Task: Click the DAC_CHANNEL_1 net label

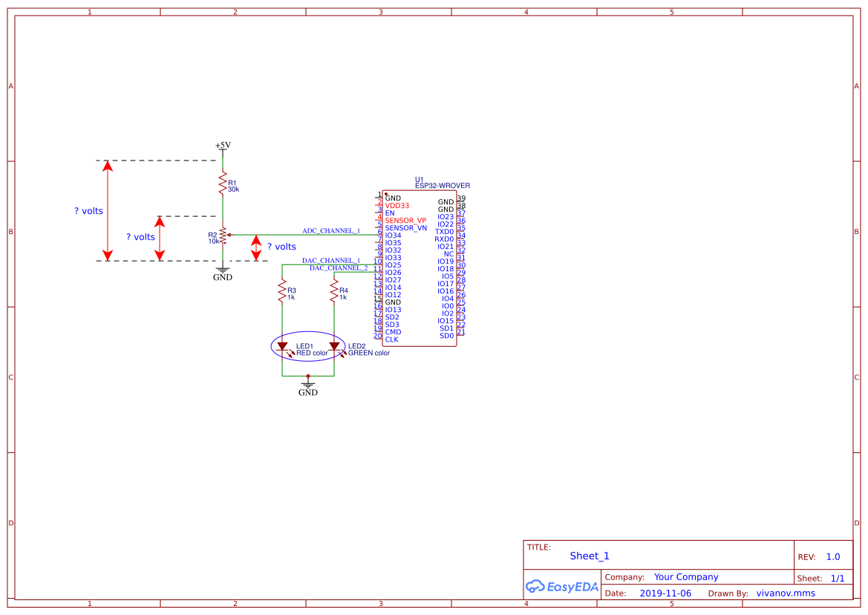Action: pyautogui.click(x=330, y=261)
